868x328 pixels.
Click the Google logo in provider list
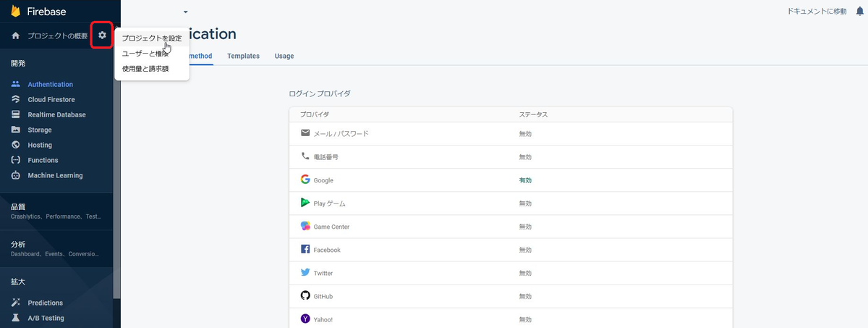point(305,180)
